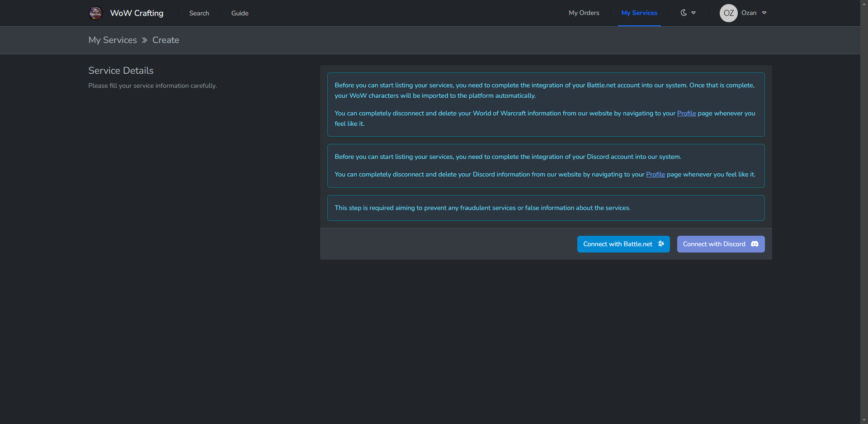Open Profile link in Battle.net notice

coord(686,113)
